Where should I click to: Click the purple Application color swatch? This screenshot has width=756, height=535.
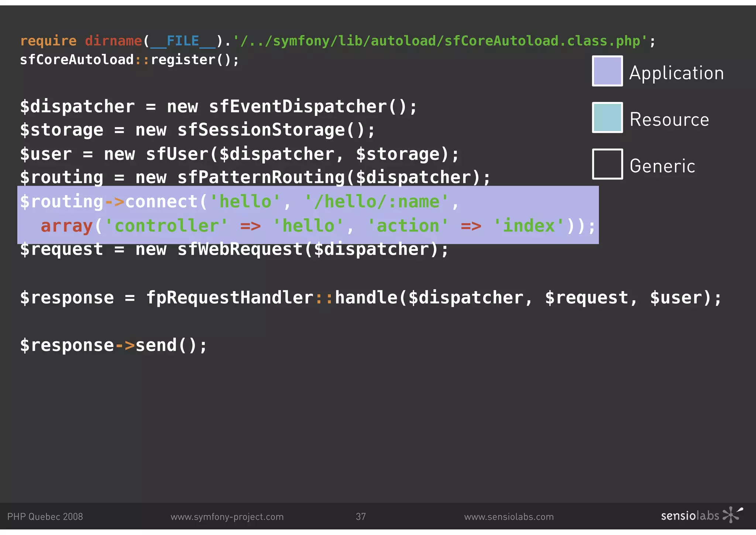607,71
